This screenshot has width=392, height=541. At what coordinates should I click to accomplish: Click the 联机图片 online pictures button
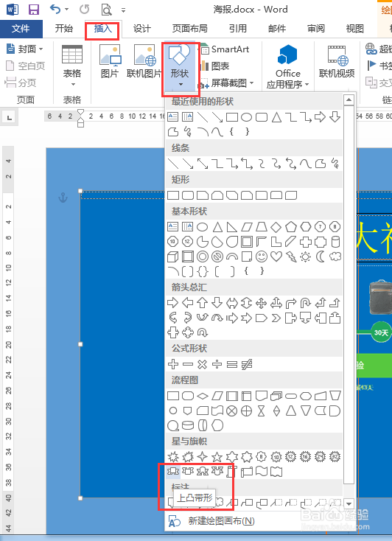pyautogui.click(x=144, y=61)
